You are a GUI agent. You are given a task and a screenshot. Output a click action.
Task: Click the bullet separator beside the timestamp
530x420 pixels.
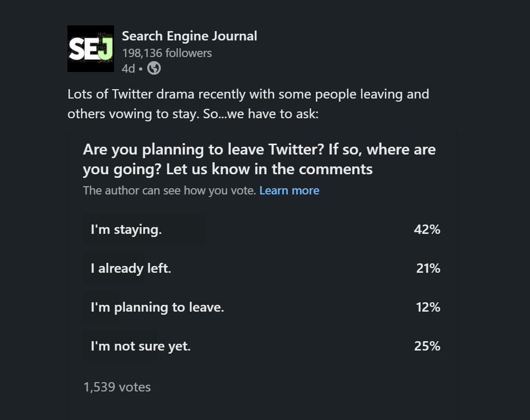click(x=140, y=68)
